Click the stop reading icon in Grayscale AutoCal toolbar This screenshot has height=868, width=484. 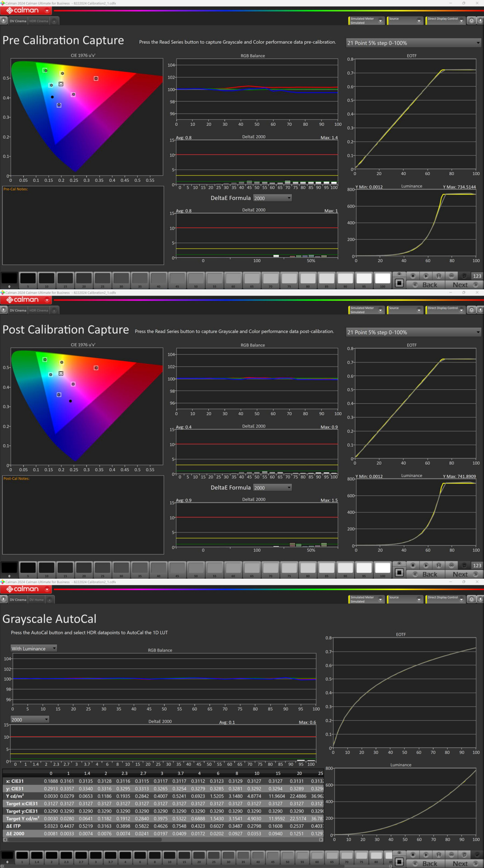tap(413, 854)
